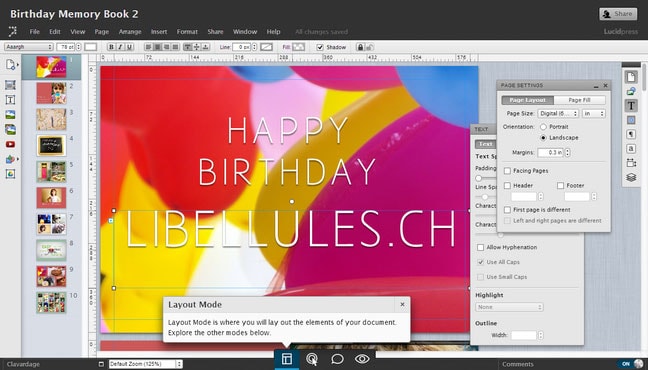Viewport: 648px width, 370px height.
Task: Switch to preview mode eye icon
Action: [362, 359]
